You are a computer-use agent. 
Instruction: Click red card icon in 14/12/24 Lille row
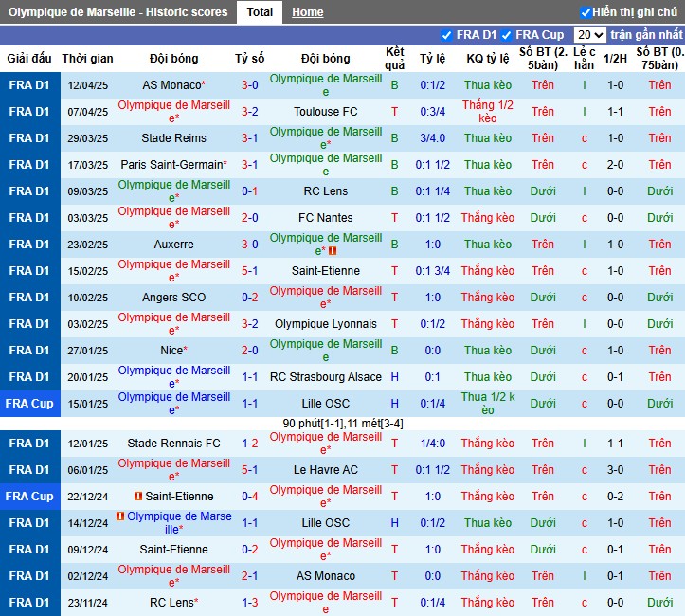(x=120, y=516)
